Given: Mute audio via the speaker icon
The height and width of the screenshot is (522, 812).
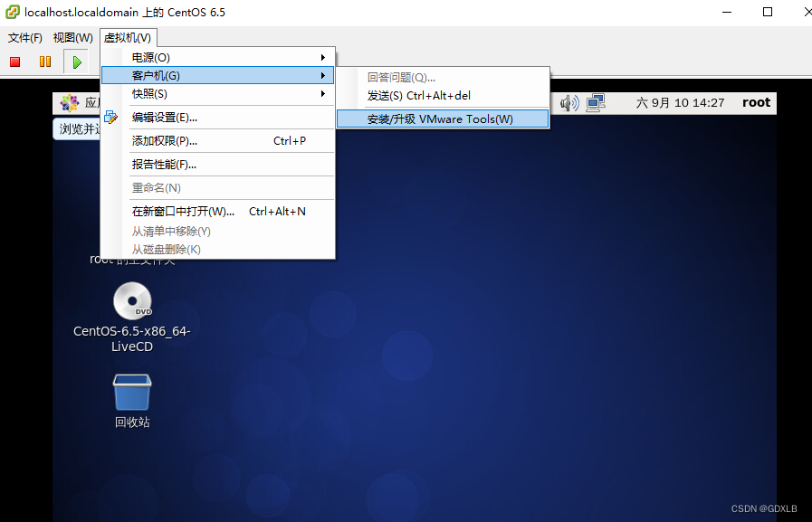Looking at the screenshot, I should tap(569, 103).
